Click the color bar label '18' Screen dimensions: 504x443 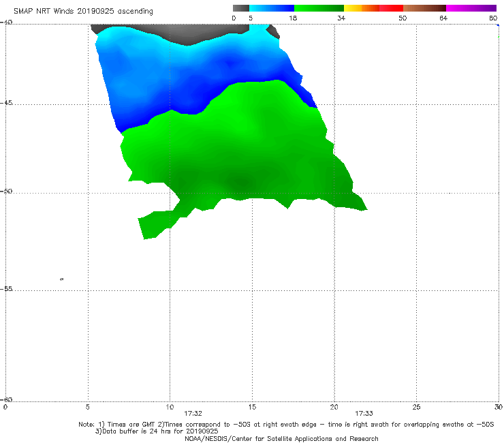point(293,18)
